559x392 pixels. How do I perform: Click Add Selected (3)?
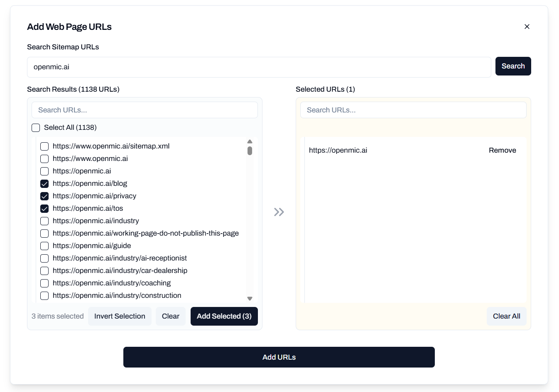[x=224, y=316]
